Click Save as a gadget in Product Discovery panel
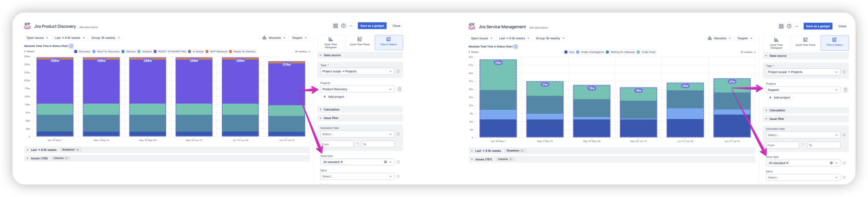 372,26
